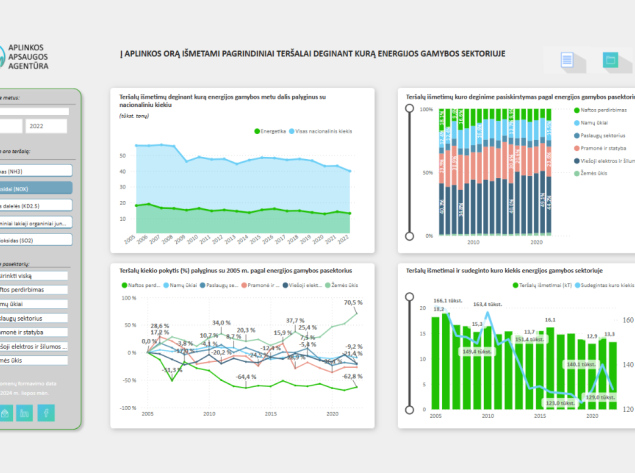Select lakieji organiniai jun... pollutant option
Screen dimensions: 635x473
pos(36,223)
